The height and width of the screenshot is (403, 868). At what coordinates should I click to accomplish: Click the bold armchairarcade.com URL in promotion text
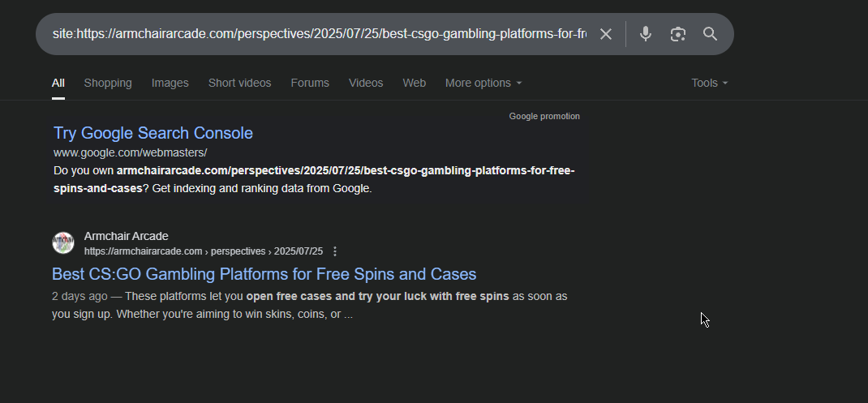coord(314,179)
